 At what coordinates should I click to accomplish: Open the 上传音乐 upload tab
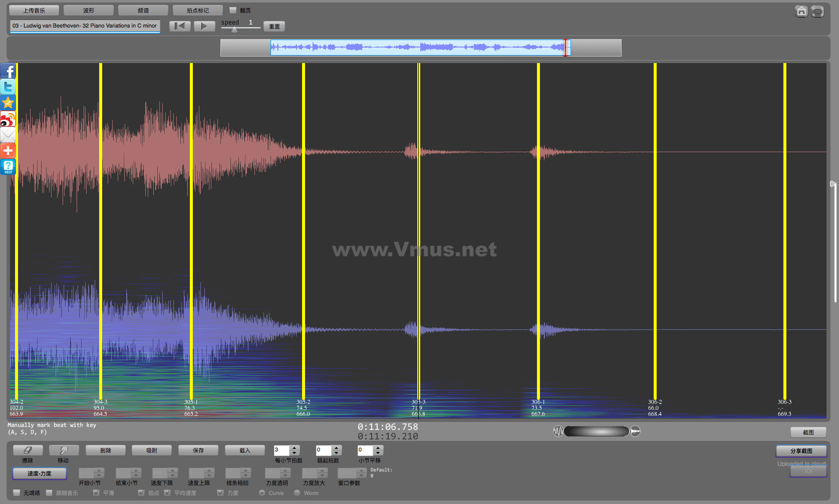coord(34,10)
